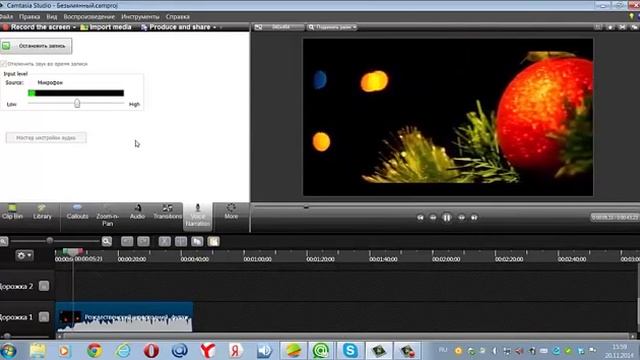Click the timeline playhead marker
This screenshot has width=640, height=360.
[73, 252]
